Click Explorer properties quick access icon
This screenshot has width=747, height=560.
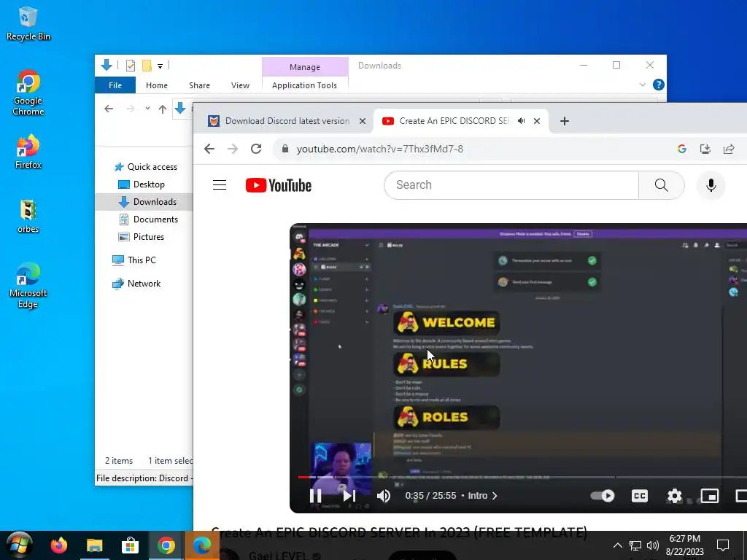click(130, 66)
